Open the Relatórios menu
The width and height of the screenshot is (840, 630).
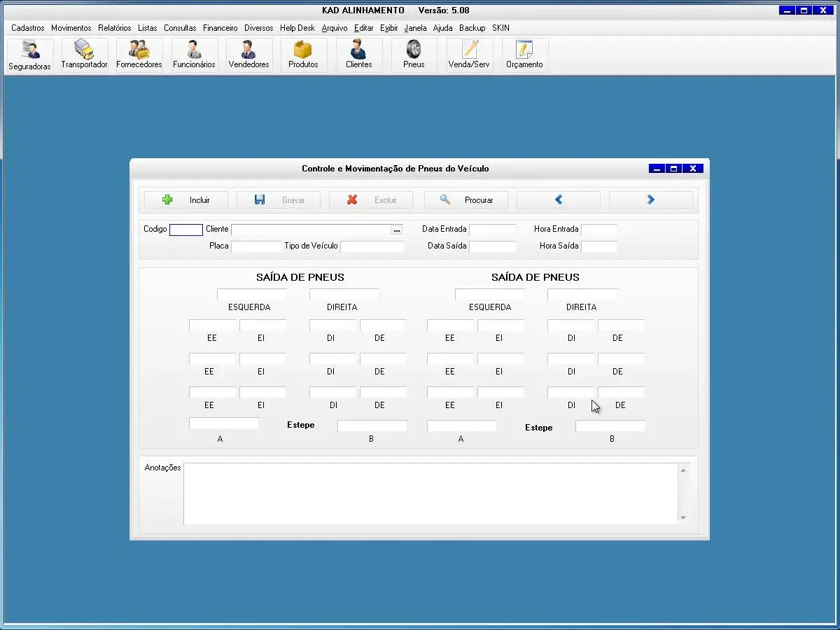(x=114, y=28)
